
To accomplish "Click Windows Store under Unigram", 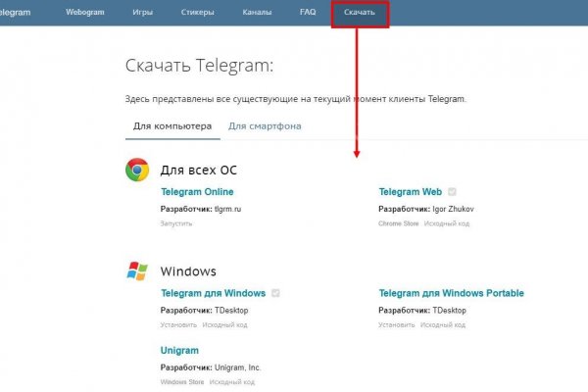I will (181, 381).
